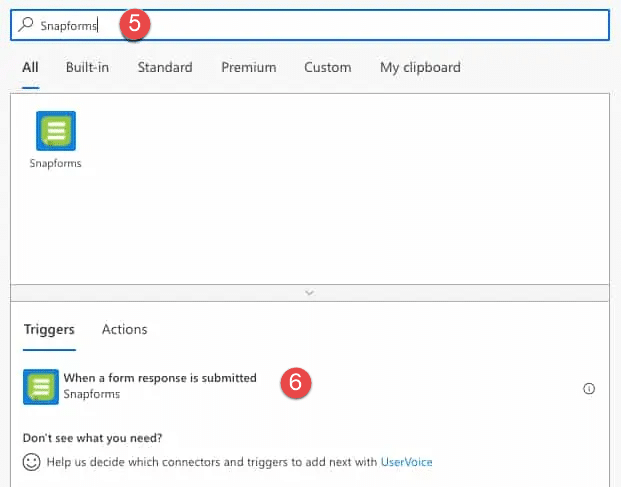Click the smiley feedback icon
The width and height of the screenshot is (621, 487).
31,462
